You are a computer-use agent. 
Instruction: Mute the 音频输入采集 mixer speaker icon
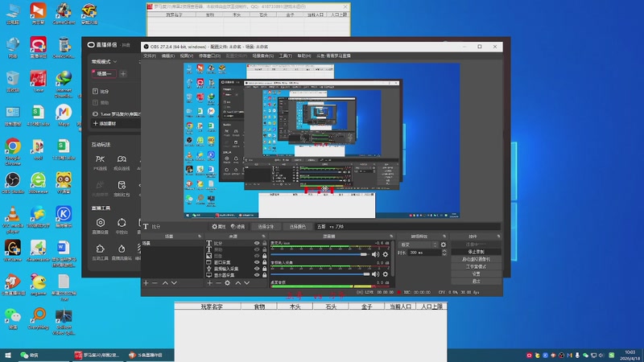click(x=375, y=274)
